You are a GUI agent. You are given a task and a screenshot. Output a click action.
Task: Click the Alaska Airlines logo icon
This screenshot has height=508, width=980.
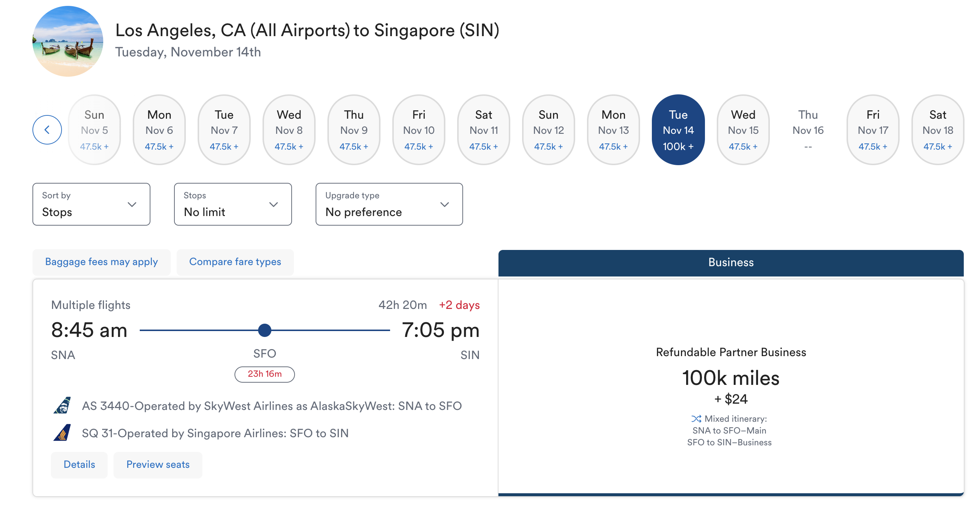[x=62, y=405]
